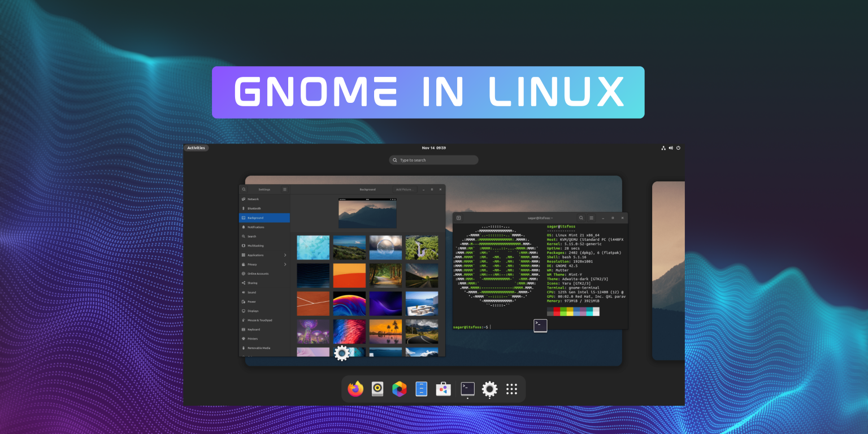
Task: Open search in the terminal titlebar
Action: pos(581,218)
